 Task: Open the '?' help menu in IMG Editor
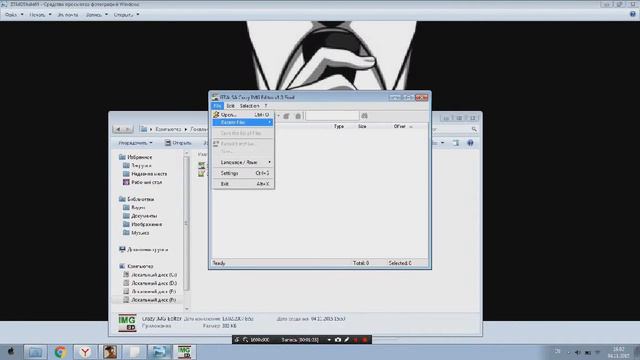(266, 106)
